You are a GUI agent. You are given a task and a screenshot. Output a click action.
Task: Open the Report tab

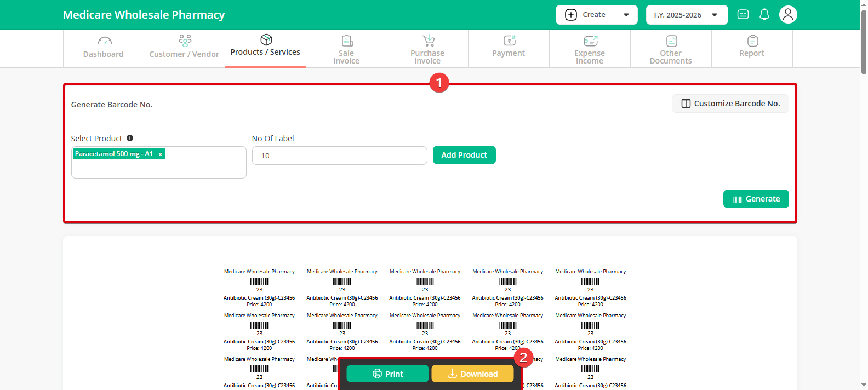tap(752, 48)
